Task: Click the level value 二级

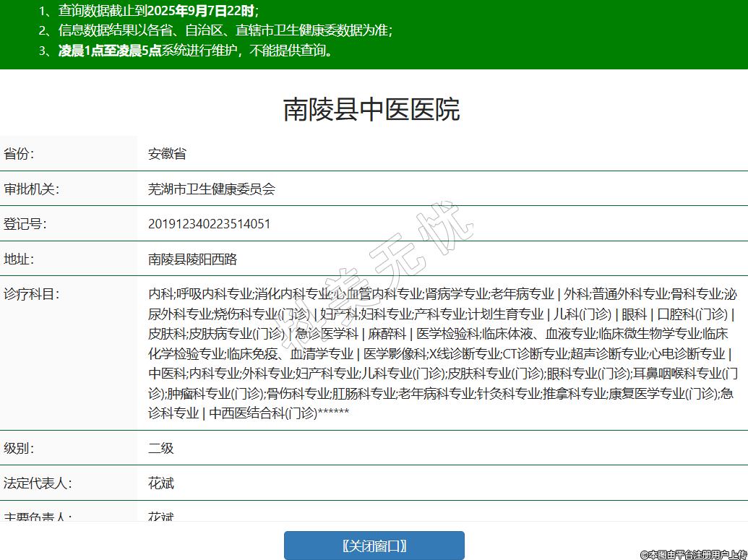Action: [x=161, y=448]
